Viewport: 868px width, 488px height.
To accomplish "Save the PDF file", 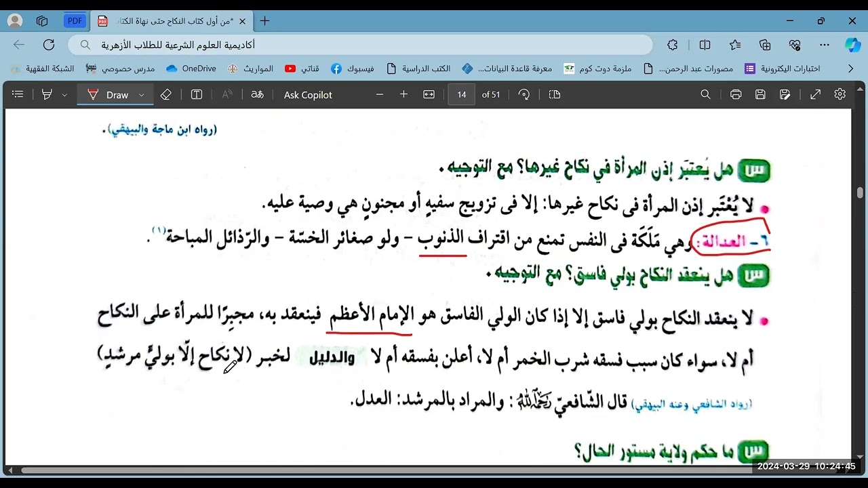I will (x=761, y=95).
